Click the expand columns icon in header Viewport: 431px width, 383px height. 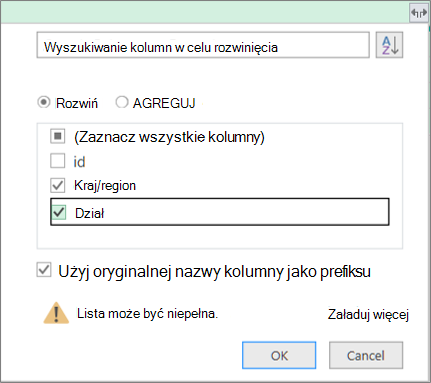click(x=419, y=13)
